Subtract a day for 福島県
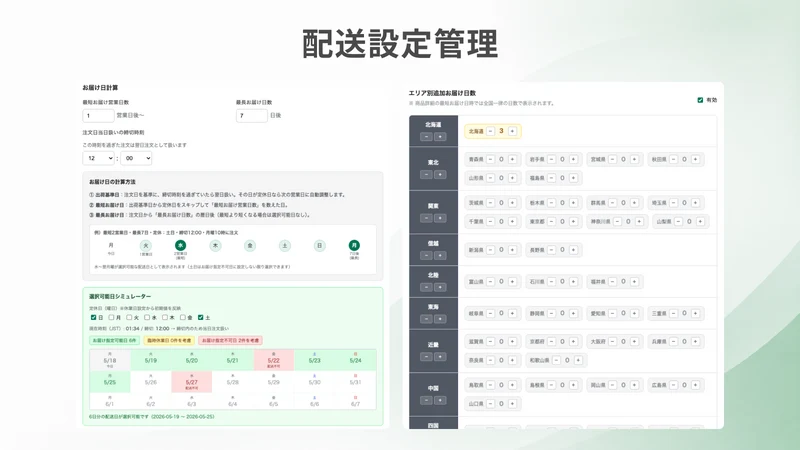 [x=552, y=178]
